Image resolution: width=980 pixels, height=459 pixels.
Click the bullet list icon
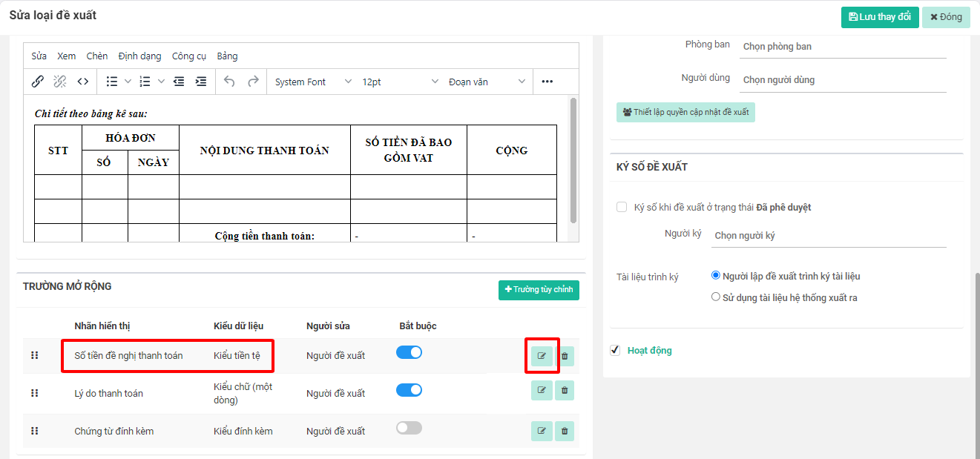point(112,82)
